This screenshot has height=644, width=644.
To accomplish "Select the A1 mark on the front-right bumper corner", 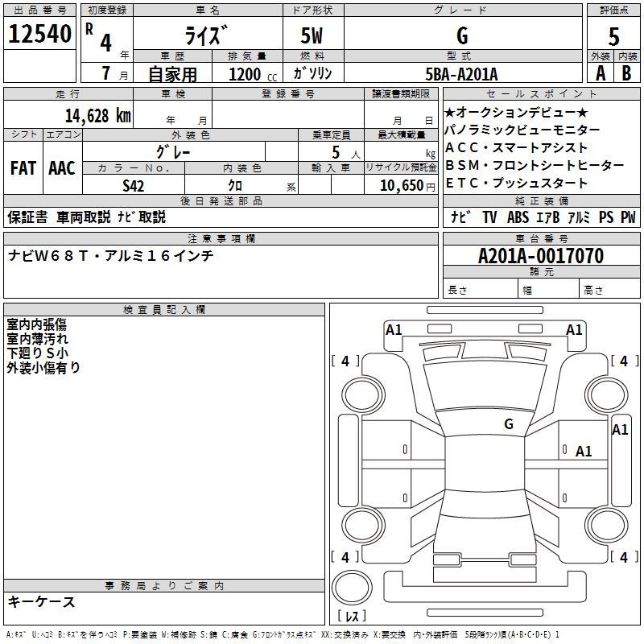I will (574, 329).
